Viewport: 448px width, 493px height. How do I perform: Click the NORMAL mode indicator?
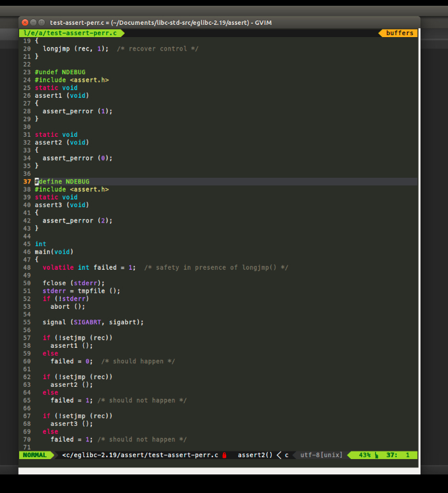coord(35,455)
